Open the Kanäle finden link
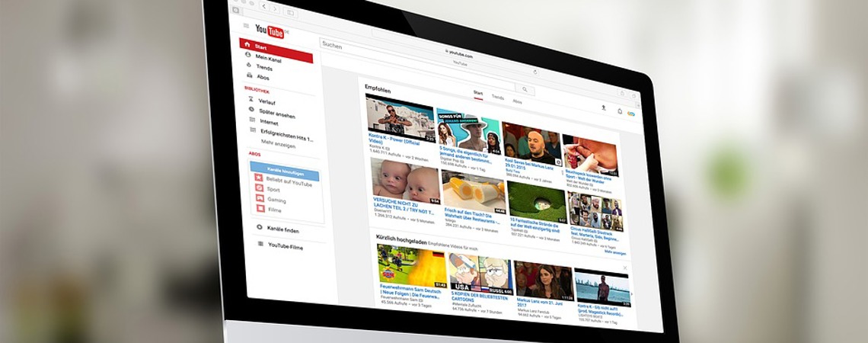The width and height of the screenshot is (868, 343). tap(282, 229)
